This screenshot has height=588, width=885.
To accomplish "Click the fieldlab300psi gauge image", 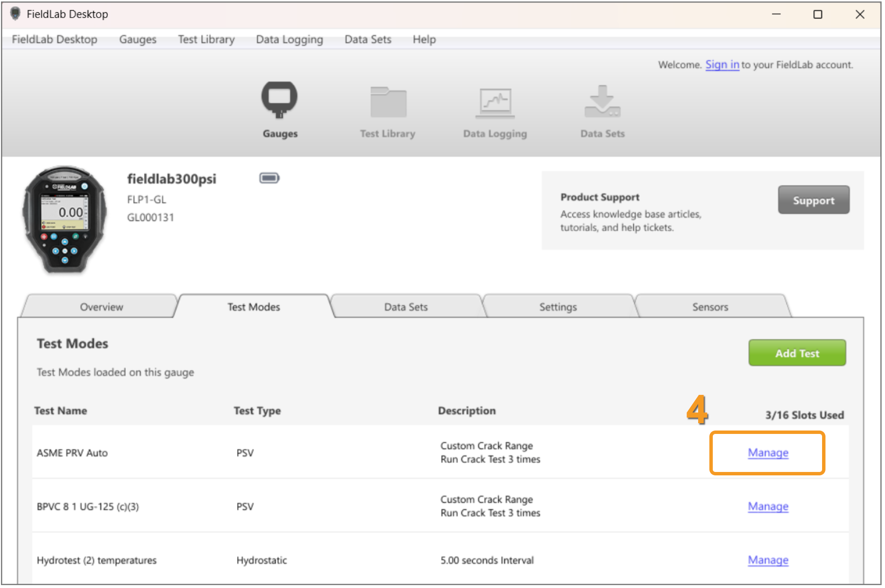I will point(64,219).
